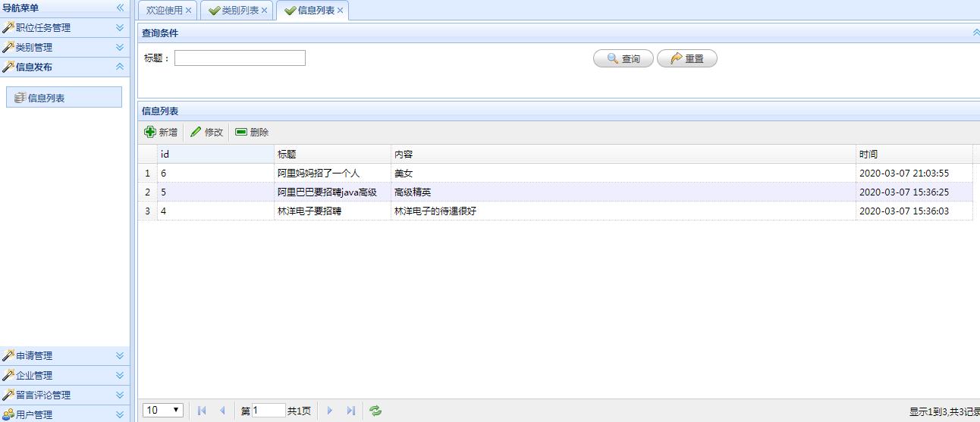Click the 用户管理 section users icon

click(8, 414)
